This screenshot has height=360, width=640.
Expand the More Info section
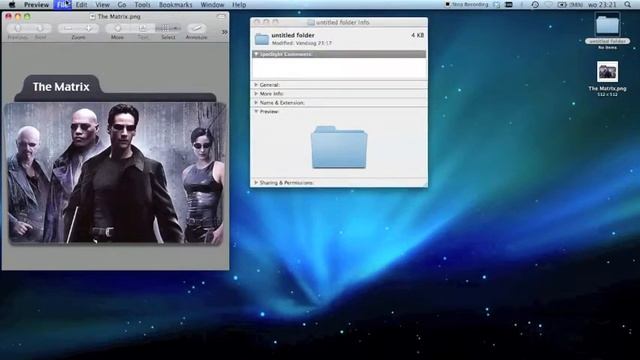(256, 93)
